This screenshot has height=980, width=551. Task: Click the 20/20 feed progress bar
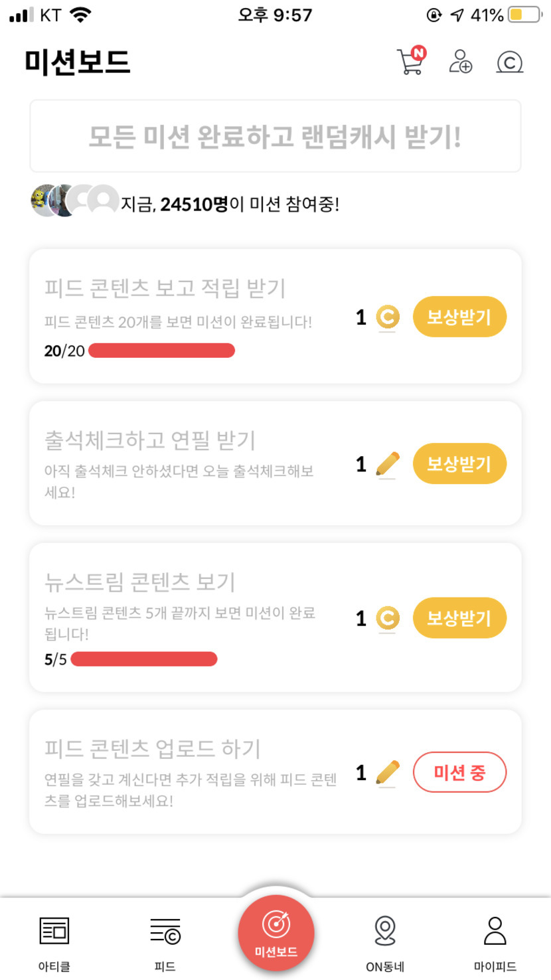(x=161, y=351)
